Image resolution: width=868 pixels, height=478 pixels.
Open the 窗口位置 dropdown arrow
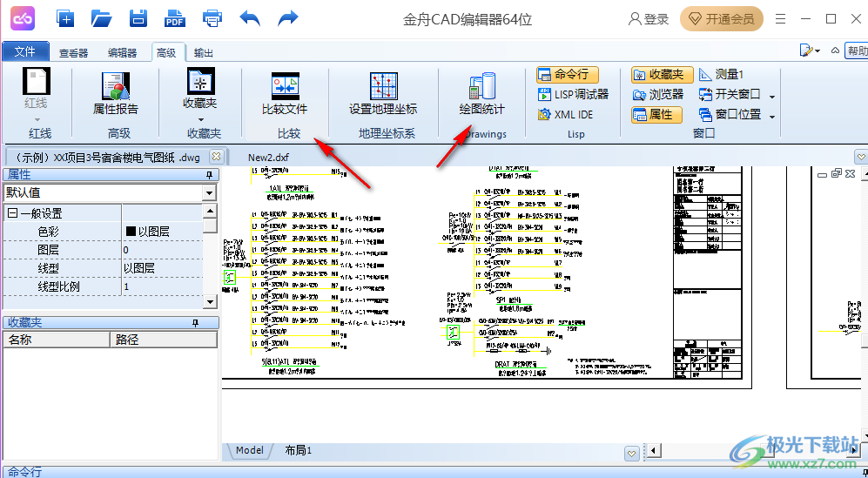772,116
